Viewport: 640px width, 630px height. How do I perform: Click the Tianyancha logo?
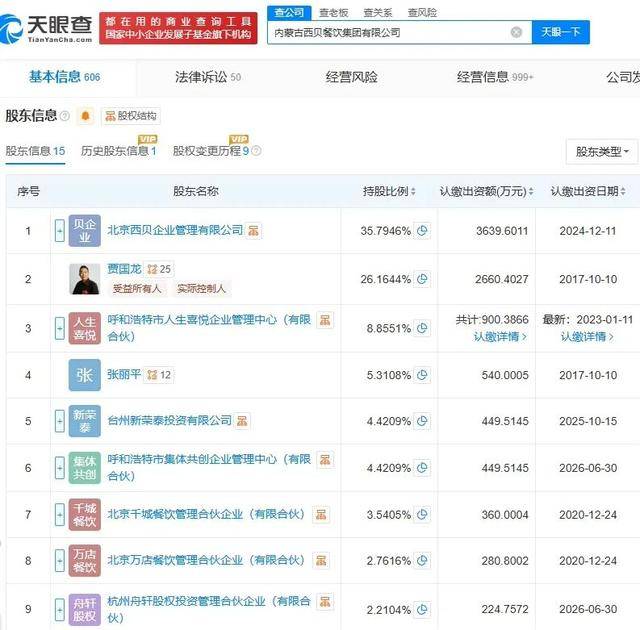tap(47, 27)
